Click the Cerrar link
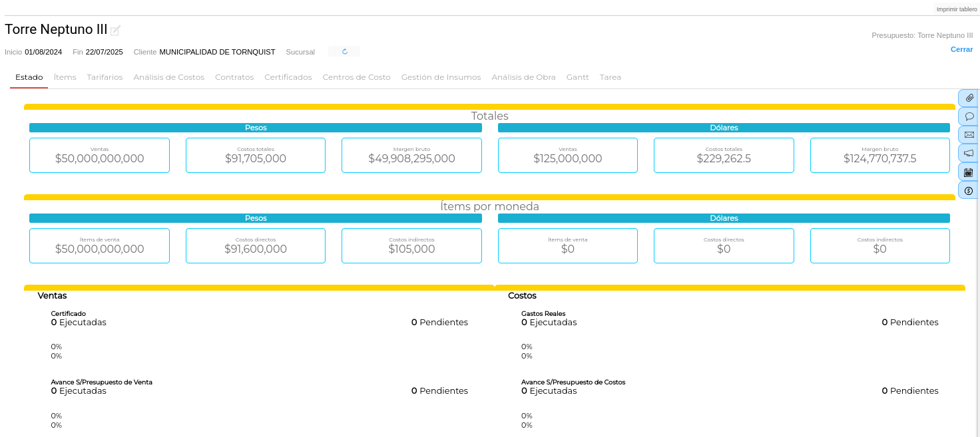The height and width of the screenshot is (437, 980). click(x=961, y=49)
